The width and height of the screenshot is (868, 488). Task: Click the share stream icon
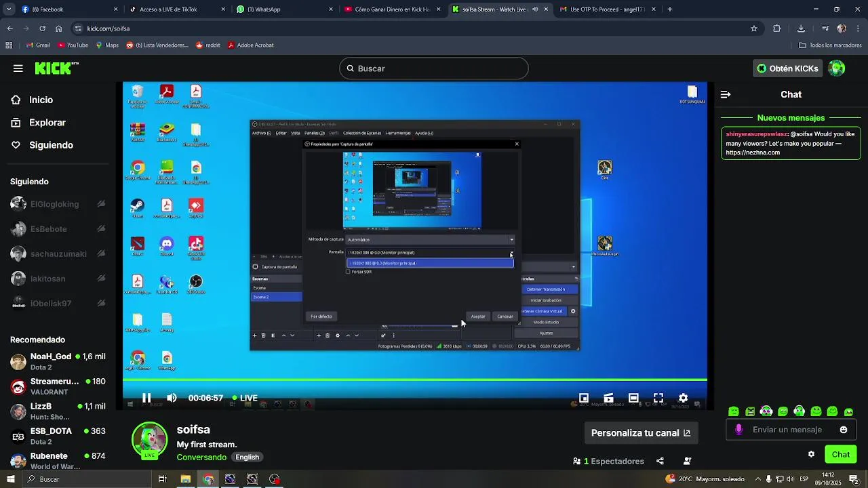660,462
